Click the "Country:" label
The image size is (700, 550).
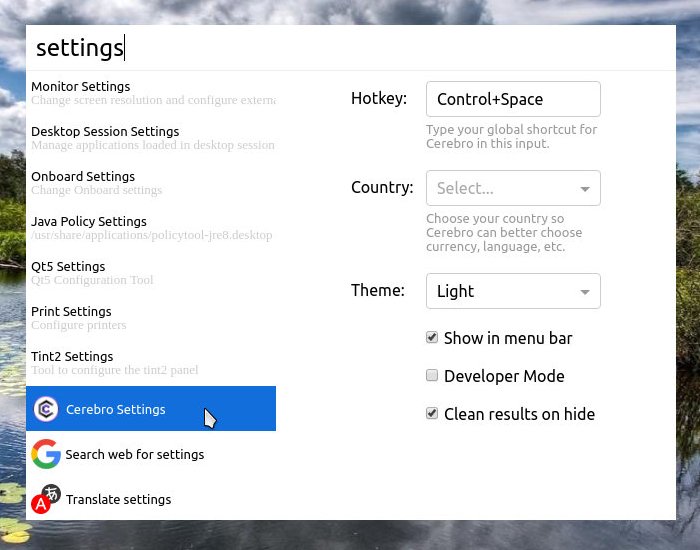coord(382,187)
